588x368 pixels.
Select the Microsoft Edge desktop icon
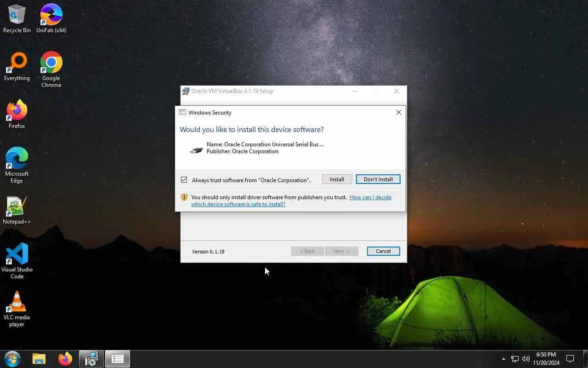pyautogui.click(x=17, y=166)
